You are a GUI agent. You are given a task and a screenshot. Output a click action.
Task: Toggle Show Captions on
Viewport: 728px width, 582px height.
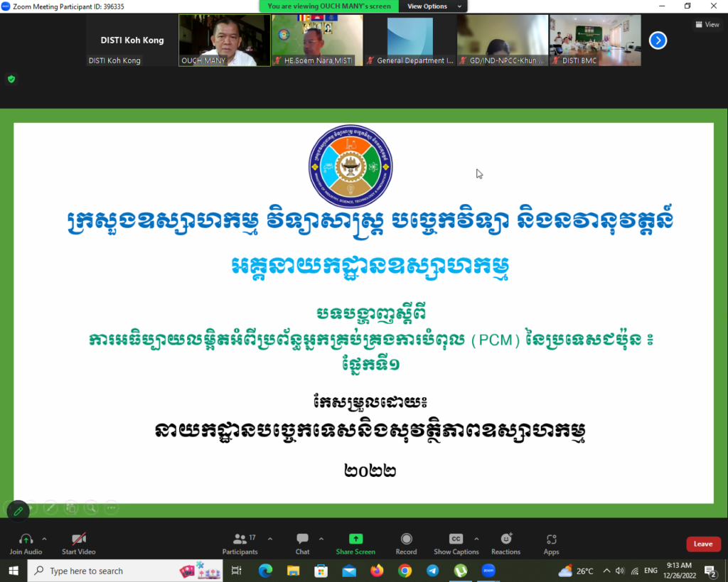(456, 539)
